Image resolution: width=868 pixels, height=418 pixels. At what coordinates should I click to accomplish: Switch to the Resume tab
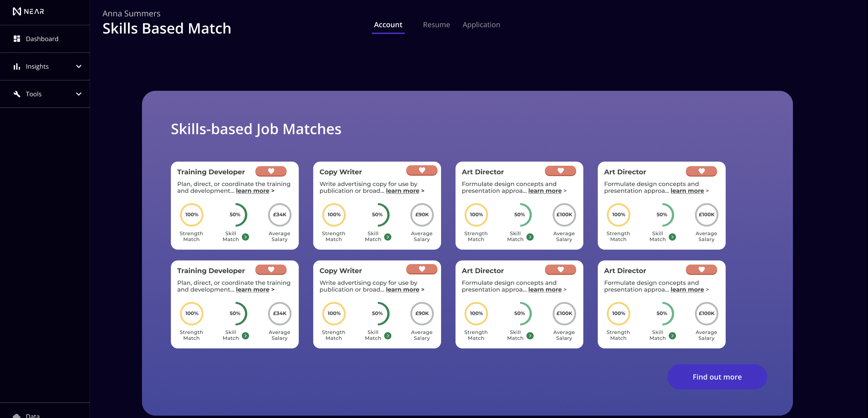coord(436,25)
